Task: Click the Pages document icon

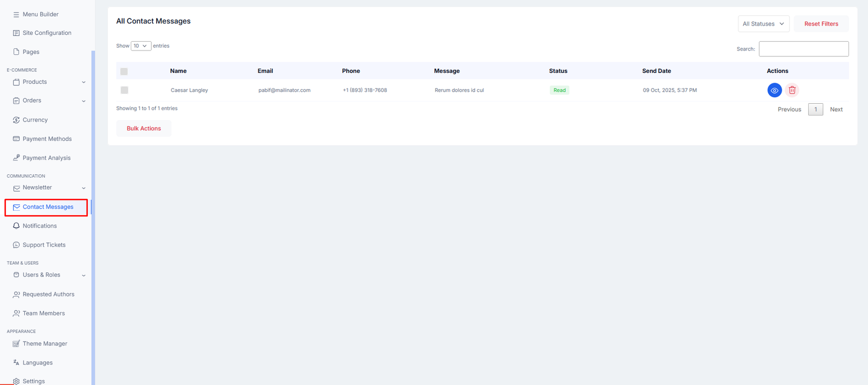Action: pyautogui.click(x=16, y=52)
